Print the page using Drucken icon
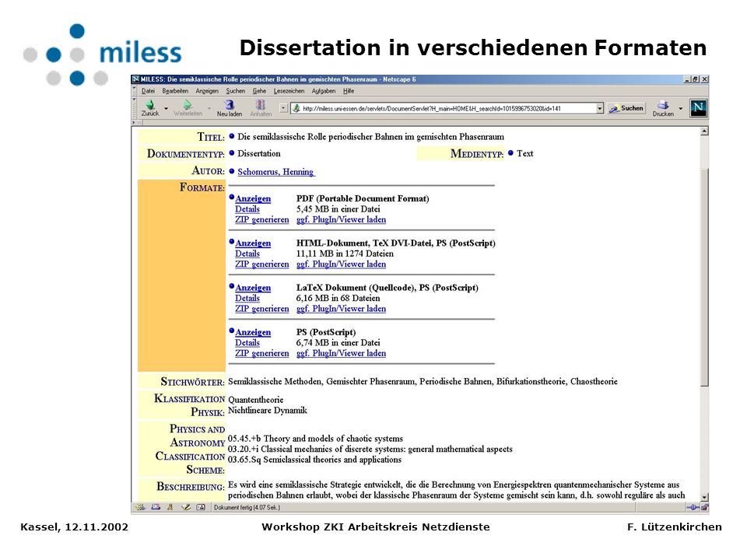 coord(663,105)
